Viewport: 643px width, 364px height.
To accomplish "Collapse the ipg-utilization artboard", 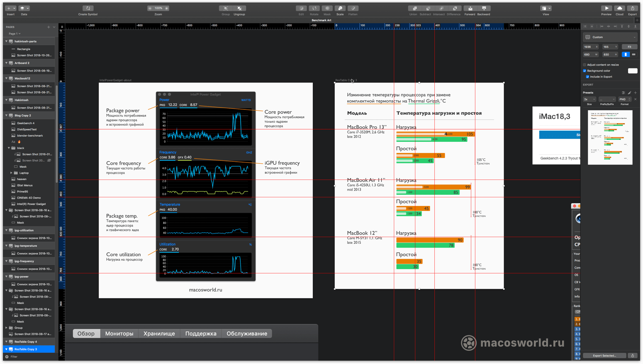I will point(6,231).
